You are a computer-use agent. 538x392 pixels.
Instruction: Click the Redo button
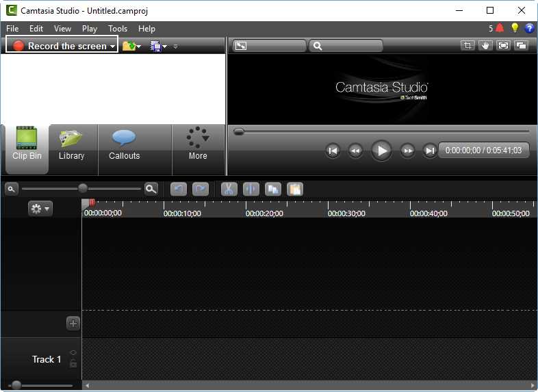pos(201,189)
